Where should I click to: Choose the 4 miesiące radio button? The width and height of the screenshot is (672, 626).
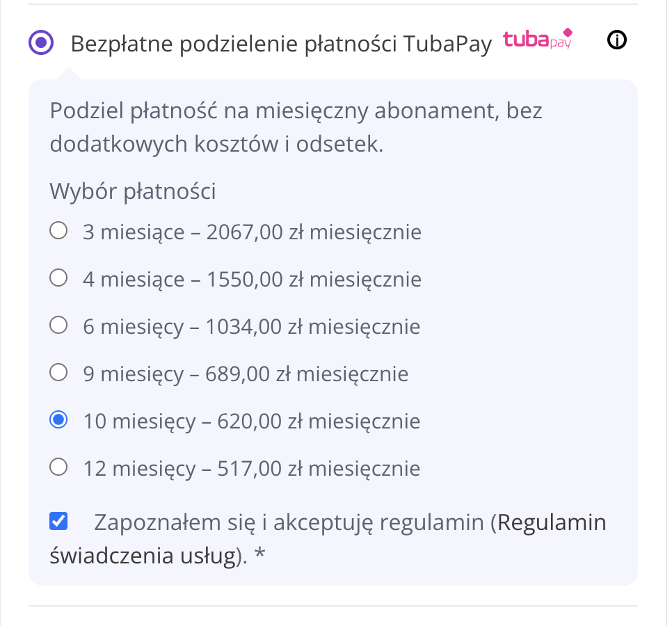click(x=58, y=278)
